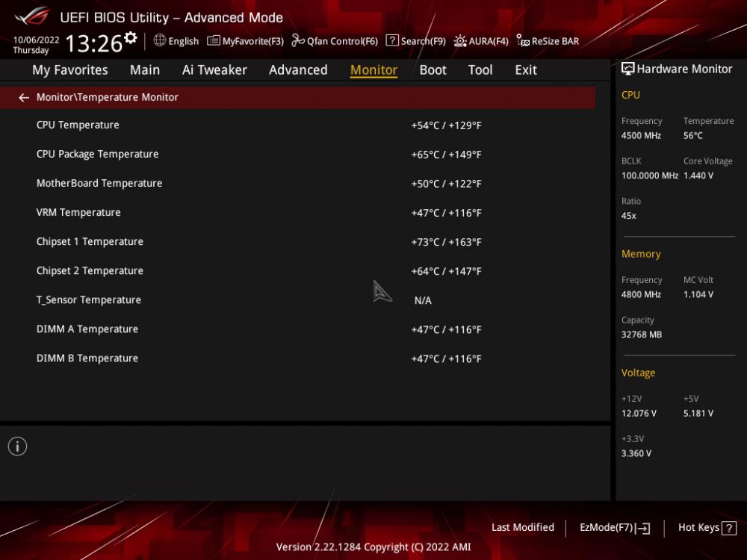Click the AURA light icon
747x560 pixels.
(460, 41)
